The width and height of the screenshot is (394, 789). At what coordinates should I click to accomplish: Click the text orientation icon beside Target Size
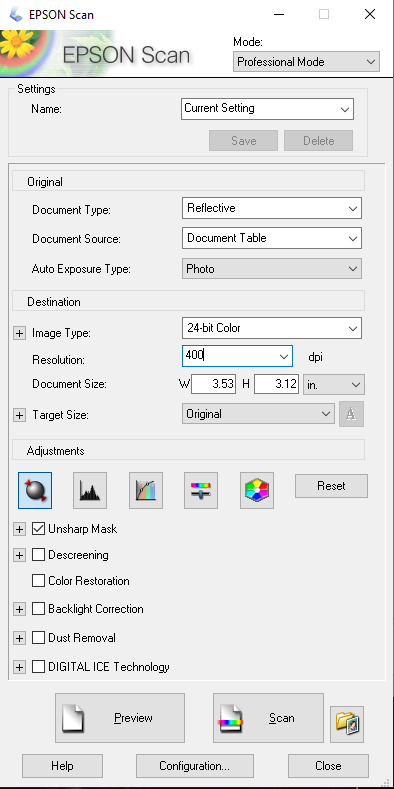(x=351, y=414)
